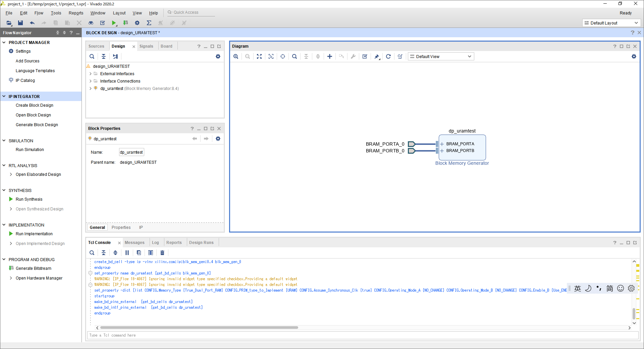Screen dimensions: 644x349
Task: Click Tcl Console horizontal scrollbar
Action: click(x=199, y=328)
